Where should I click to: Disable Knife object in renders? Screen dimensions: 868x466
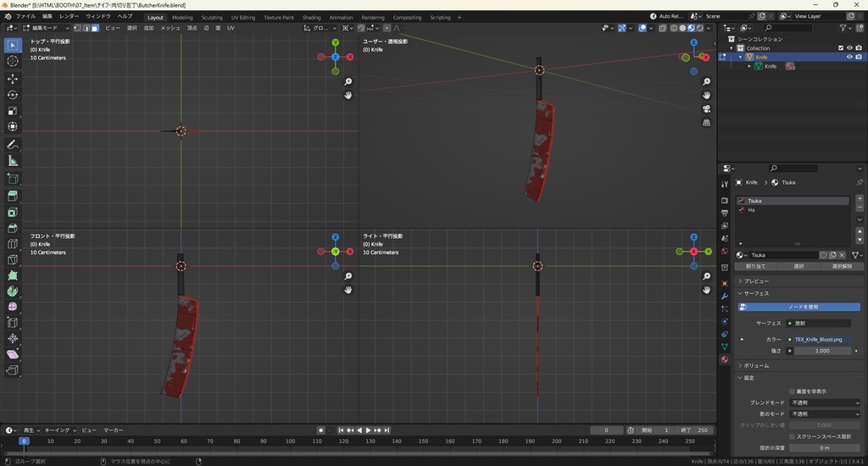859,57
